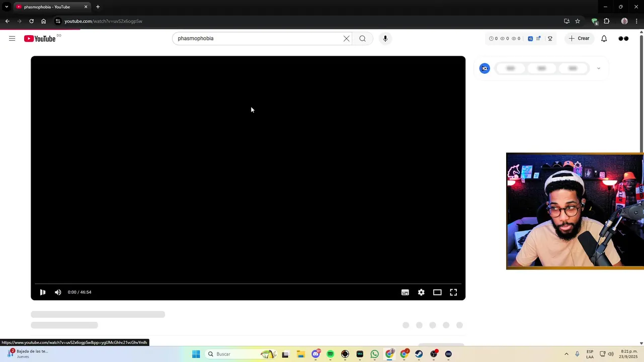Viewport: 644px width, 362px height.
Task: Start voice search with microphone
Action: point(385,39)
